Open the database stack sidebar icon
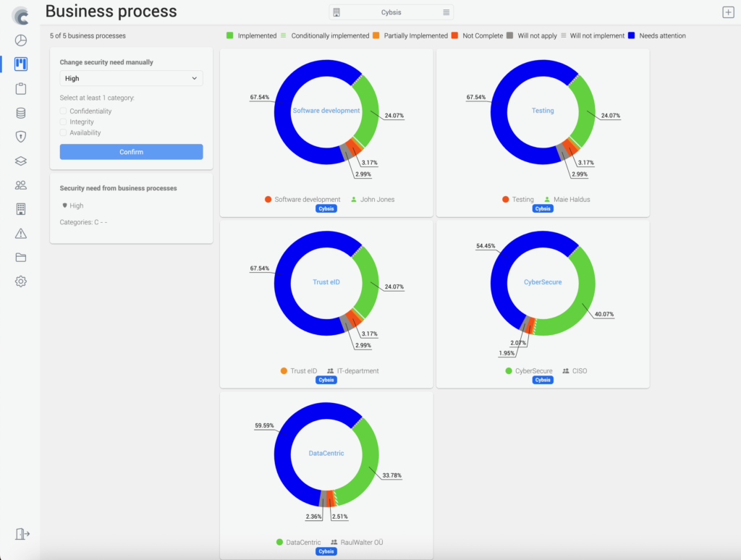The width and height of the screenshot is (741, 560). pos(21,113)
